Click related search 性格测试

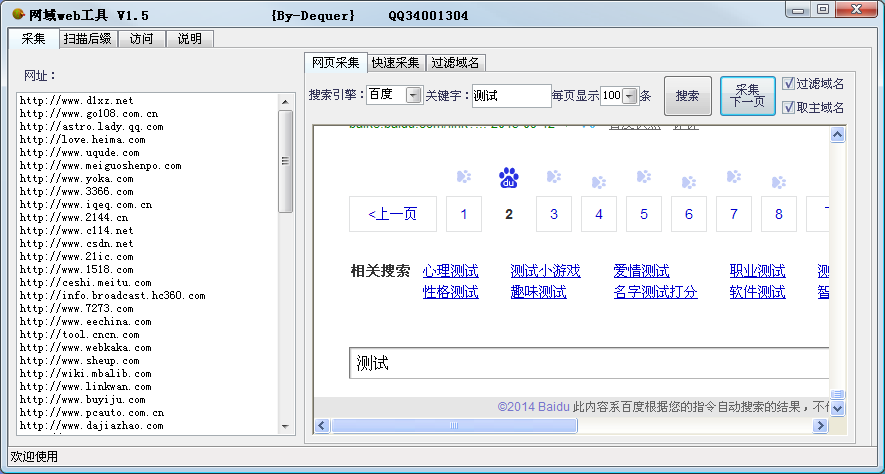tap(450, 292)
